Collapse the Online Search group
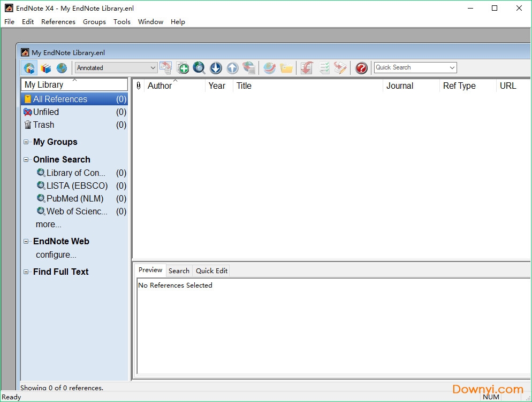This screenshot has width=532, height=402. click(x=26, y=159)
